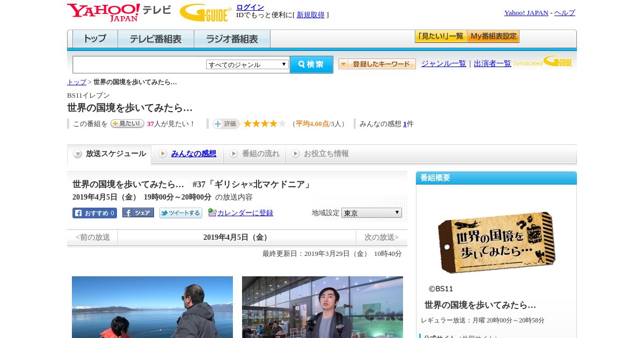Focus the program search text box
644x338 pixels.
(140, 64)
